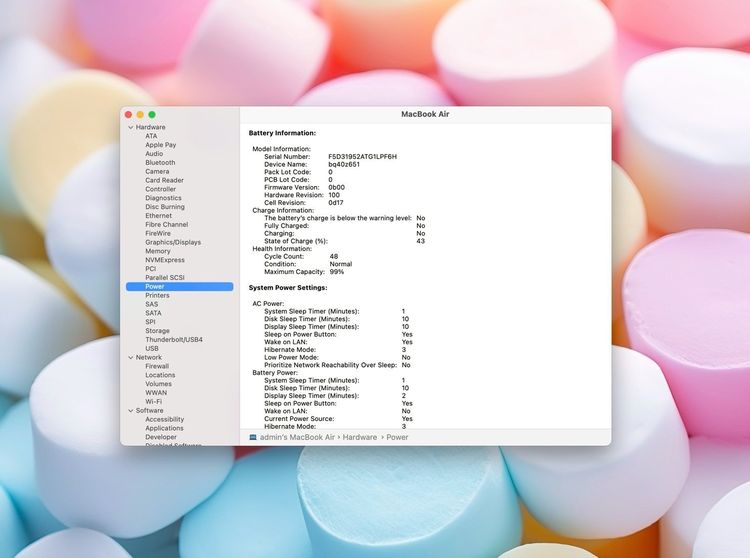This screenshot has width=750, height=558.
Task: Click Hardware in the path bar
Action: [360, 438]
